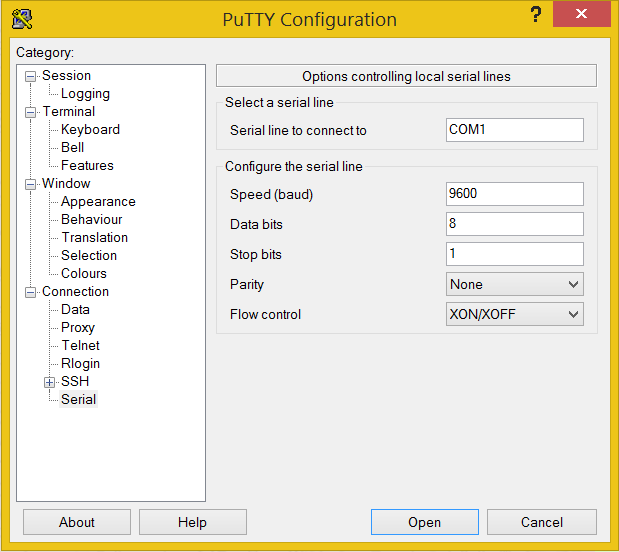Select the Logging category
Viewport: 619px width, 552px height.
[85, 94]
